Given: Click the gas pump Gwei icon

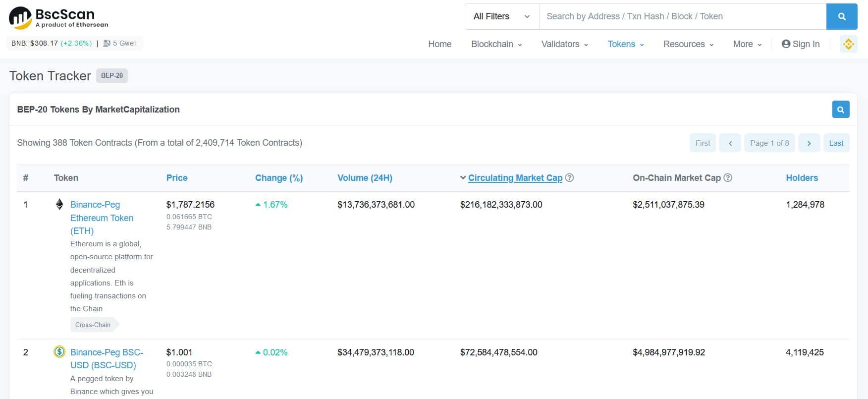Looking at the screenshot, I should pyautogui.click(x=107, y=43).
